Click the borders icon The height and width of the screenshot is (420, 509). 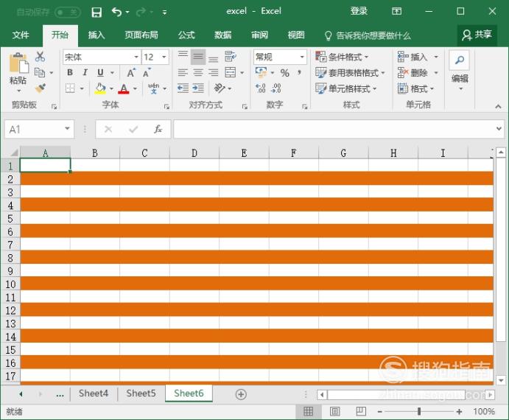[x=70, y=88]
